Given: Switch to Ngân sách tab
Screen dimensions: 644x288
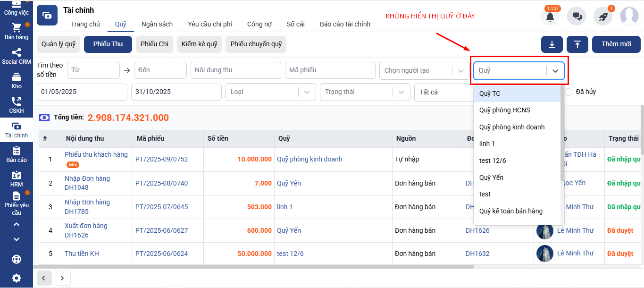Looking at the screenshot, I should [x=157, y=24].
